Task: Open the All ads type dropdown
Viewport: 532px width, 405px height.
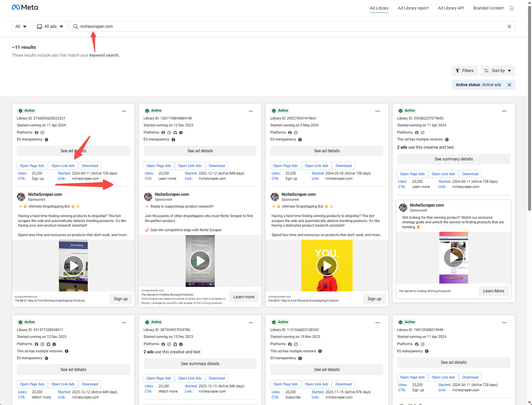Action: click(50, 27)
